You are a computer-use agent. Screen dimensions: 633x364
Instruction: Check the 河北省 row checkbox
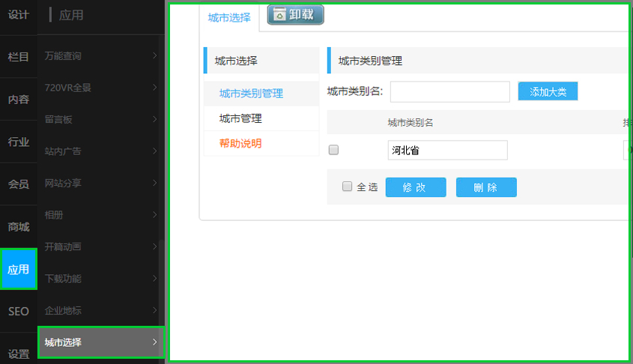tap(334, 150)
